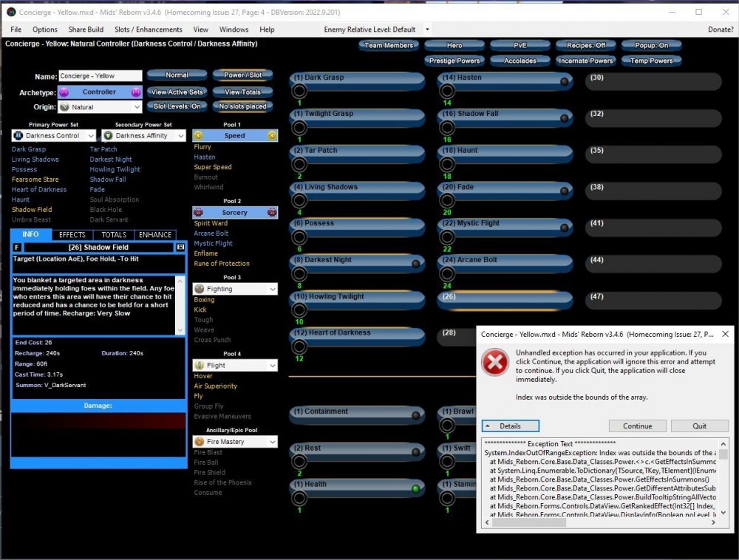Click the left arrow on Speed pool

(197, 136)
